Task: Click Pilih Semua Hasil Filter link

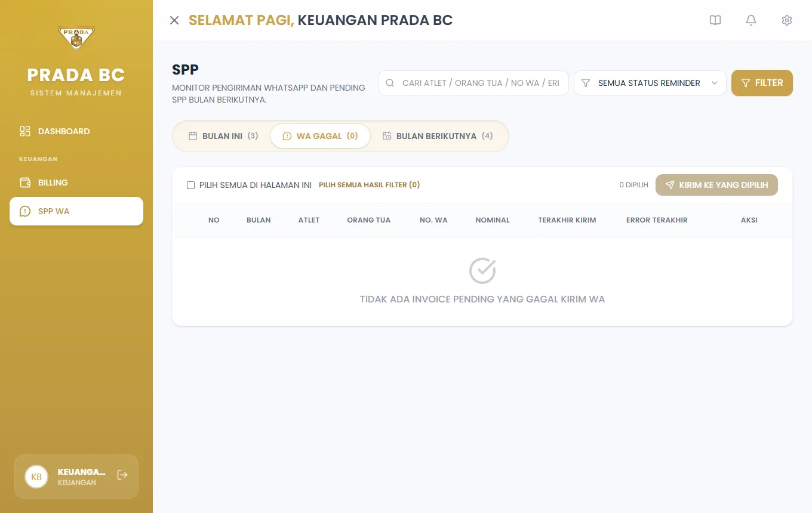Action: [x=369, y=185]
